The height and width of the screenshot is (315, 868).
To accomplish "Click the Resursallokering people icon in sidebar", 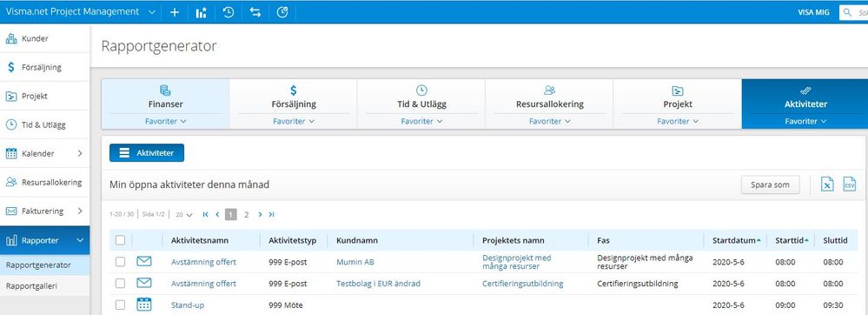I will point(11,183).
